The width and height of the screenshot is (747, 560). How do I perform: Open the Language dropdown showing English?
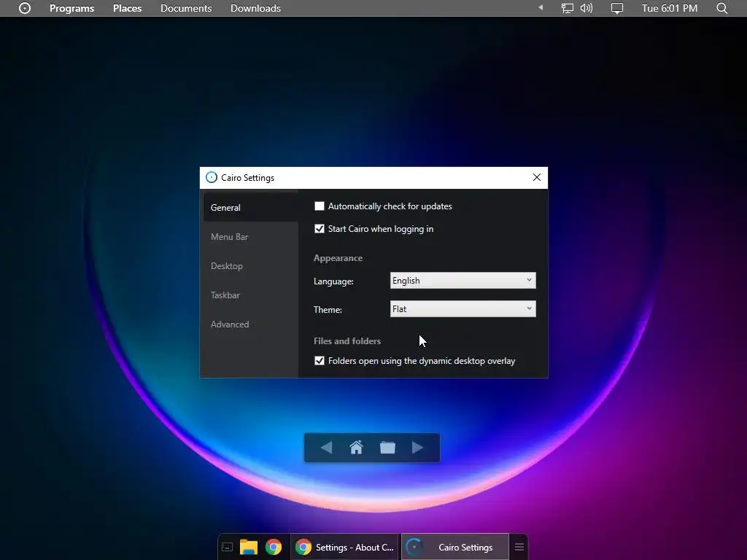(x=462, y=281)
